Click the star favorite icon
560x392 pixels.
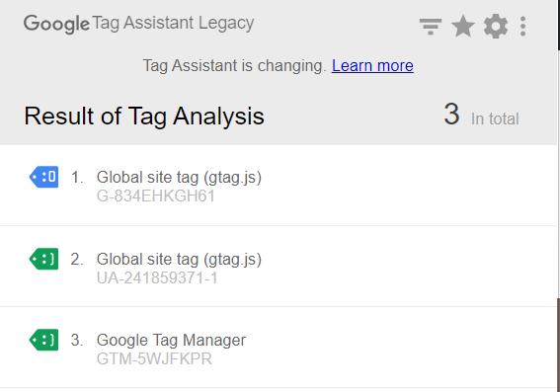point(463,26)
